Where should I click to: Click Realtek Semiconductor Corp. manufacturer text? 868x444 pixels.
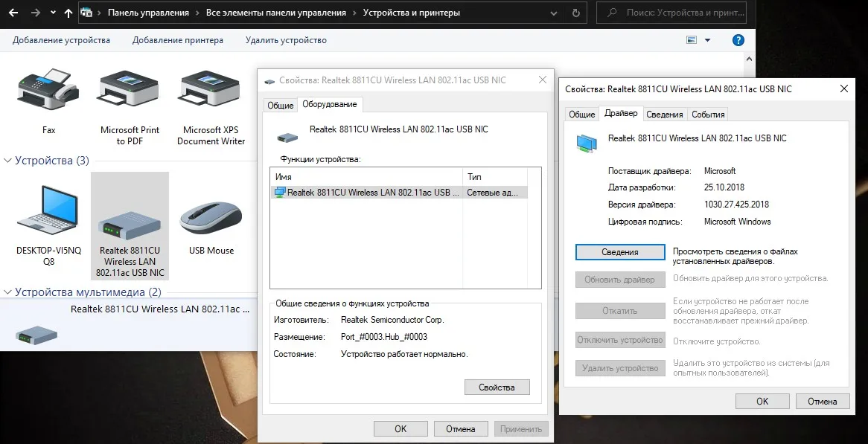392,320
